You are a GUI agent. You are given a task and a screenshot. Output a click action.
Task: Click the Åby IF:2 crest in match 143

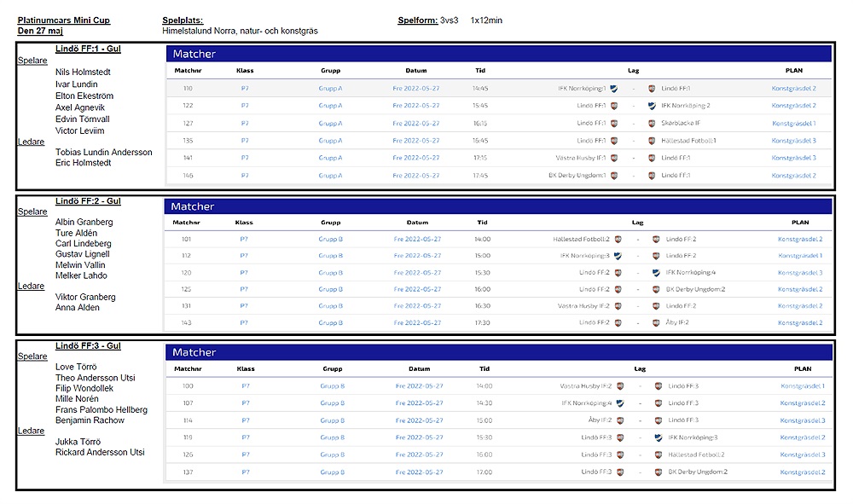(x=656, y=323)
